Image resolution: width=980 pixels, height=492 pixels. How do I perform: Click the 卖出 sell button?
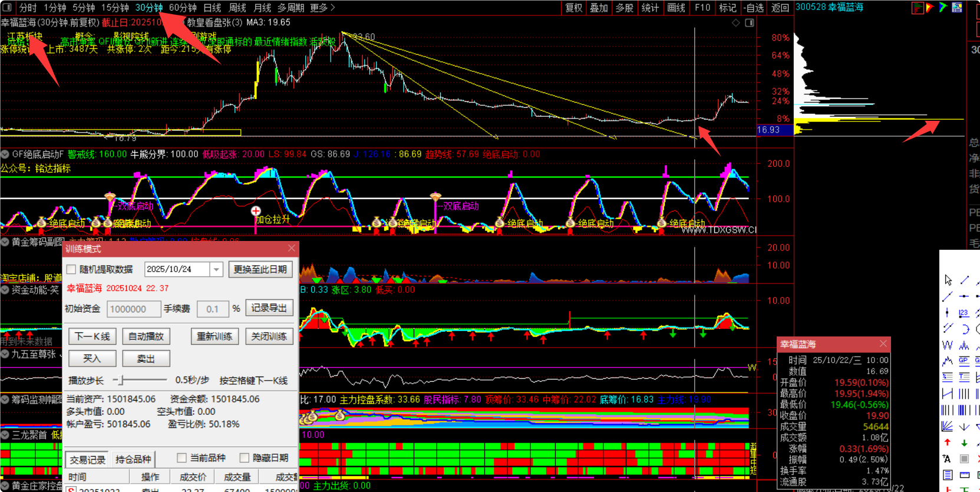(146, 358)
